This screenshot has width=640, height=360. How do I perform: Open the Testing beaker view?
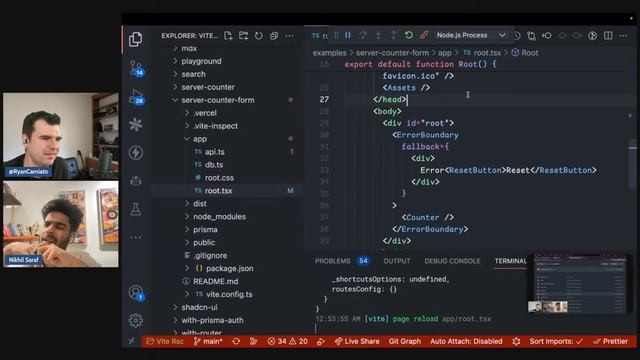click(136, 209)
